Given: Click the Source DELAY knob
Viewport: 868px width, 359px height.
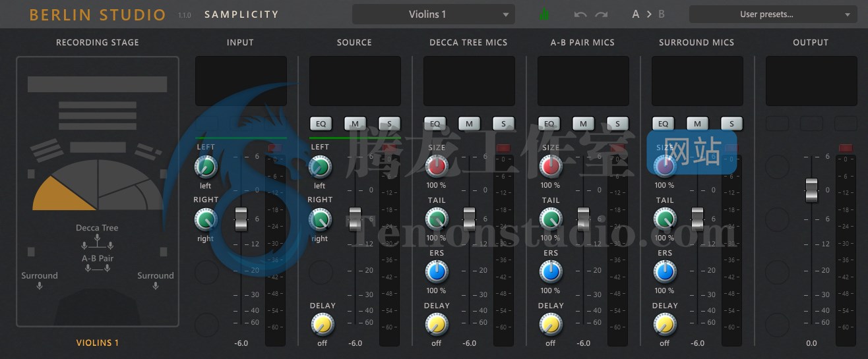Looking at the screenshot, I should (x=322, y=324).
